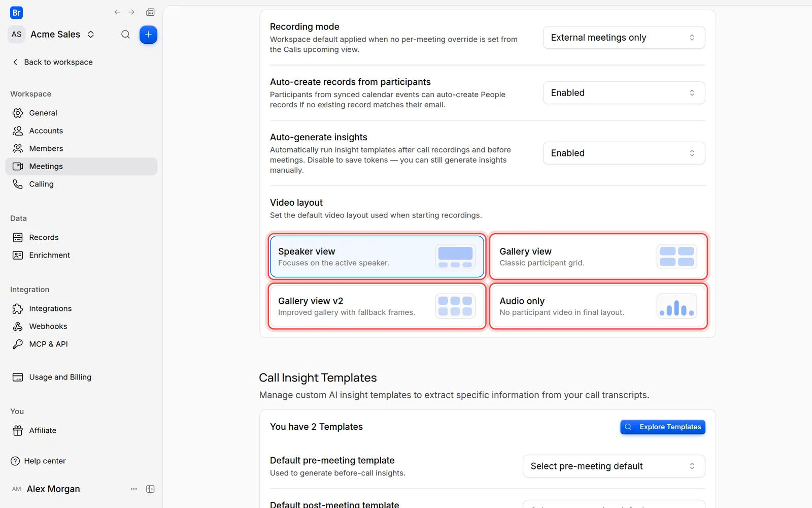Viewport: 812px width, 508px height.
Task: Open the Enrichment page
Action: [x=81, y=255]
